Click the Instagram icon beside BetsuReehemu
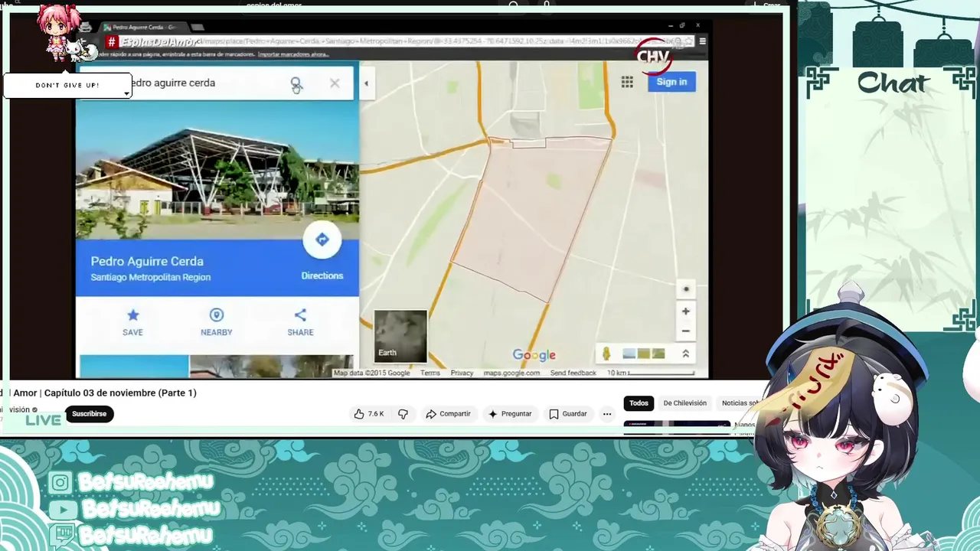Image resolution: width=980 pixels, height=551 pixels. [60, 482]
